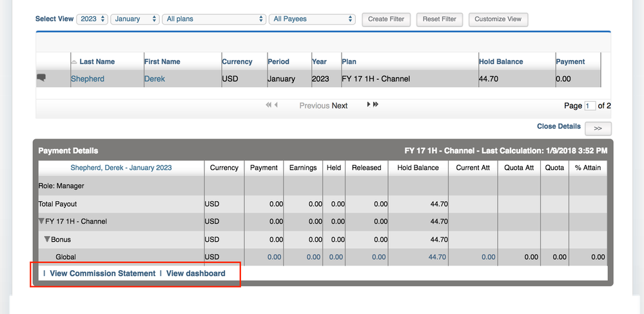Click the Released column header

[x=366, y=168]
